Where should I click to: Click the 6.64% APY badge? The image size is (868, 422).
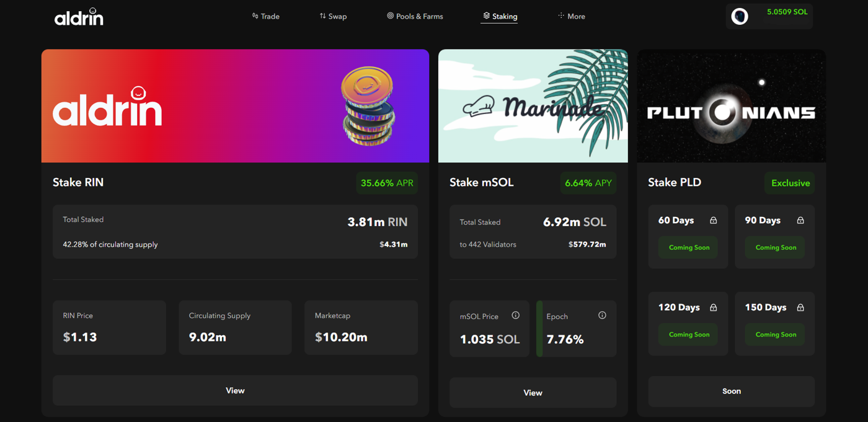pyautogui.click(x=588, y=183)
